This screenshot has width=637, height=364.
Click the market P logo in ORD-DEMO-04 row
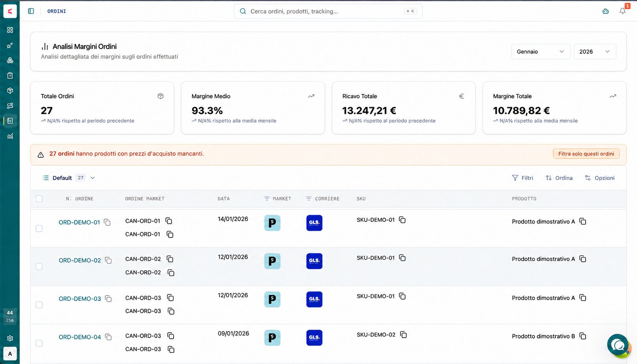(272, 338)
